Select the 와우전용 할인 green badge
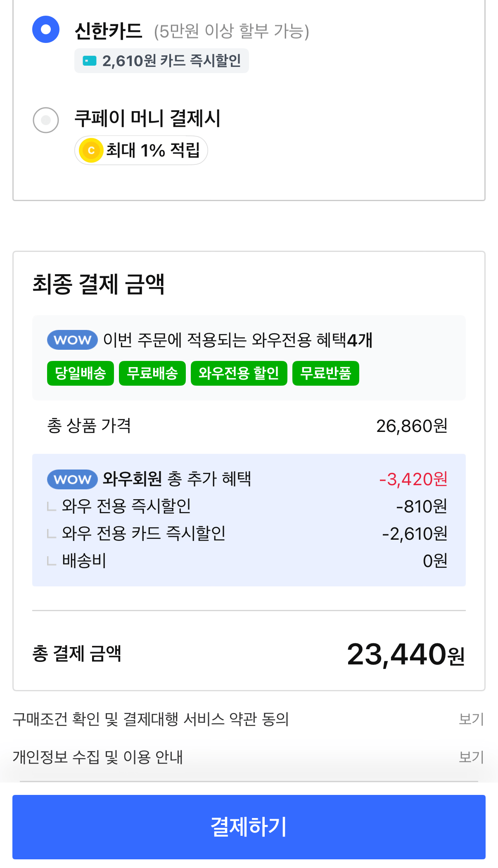This screenshot has height=868, width=498. [239, 373]
